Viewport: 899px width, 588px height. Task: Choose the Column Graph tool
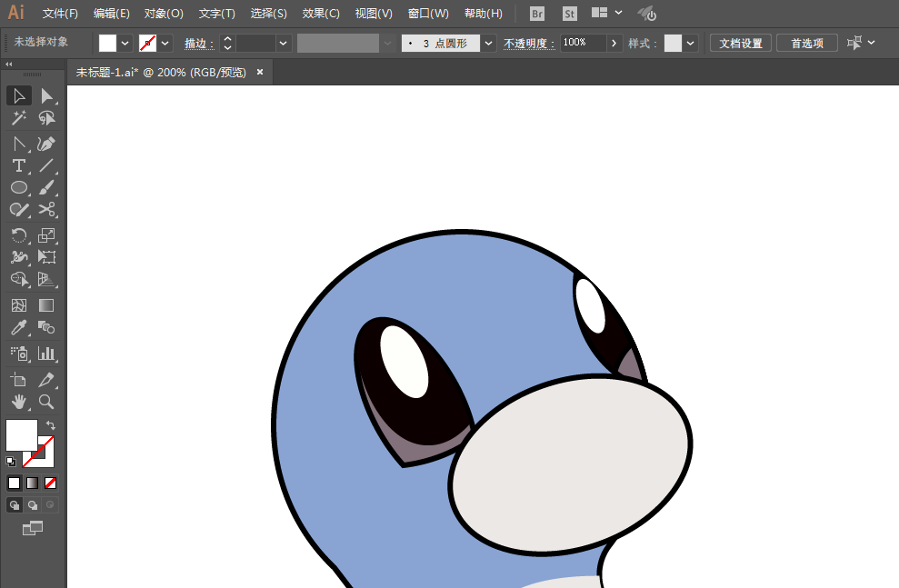[x=46, y=354]
